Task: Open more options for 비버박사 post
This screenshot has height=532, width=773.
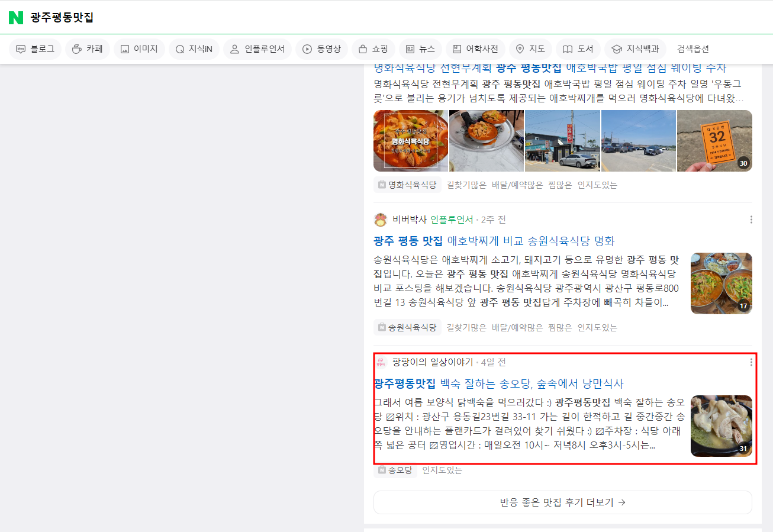Action: 751,220
